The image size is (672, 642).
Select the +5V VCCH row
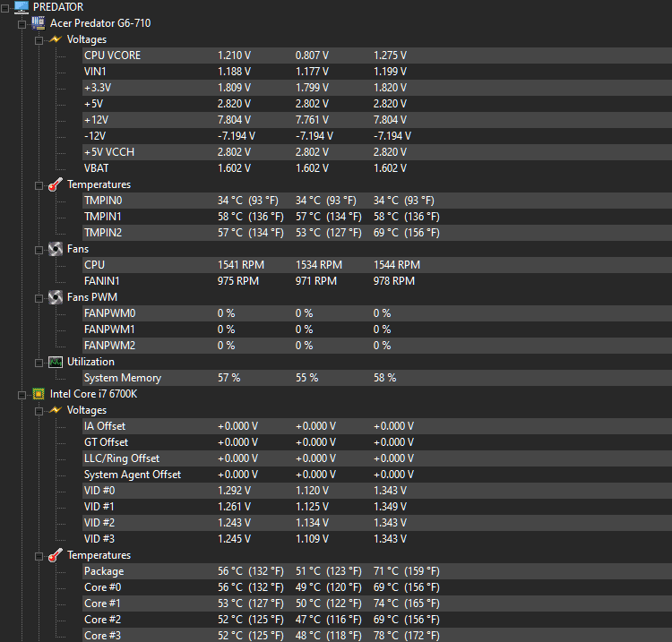377,152
